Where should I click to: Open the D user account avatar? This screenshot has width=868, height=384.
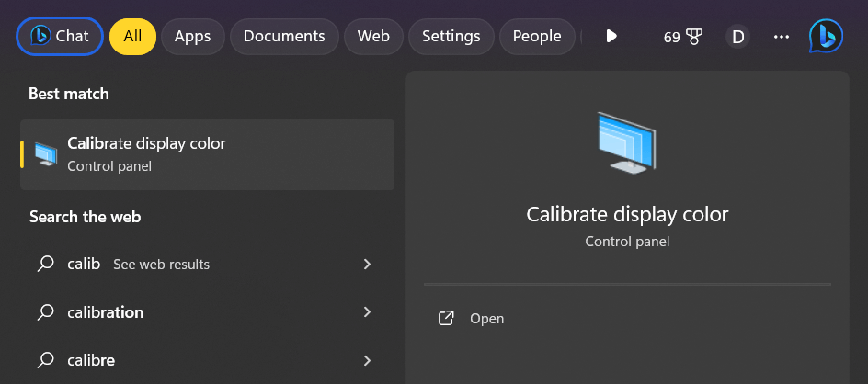[x=737, y=37]
